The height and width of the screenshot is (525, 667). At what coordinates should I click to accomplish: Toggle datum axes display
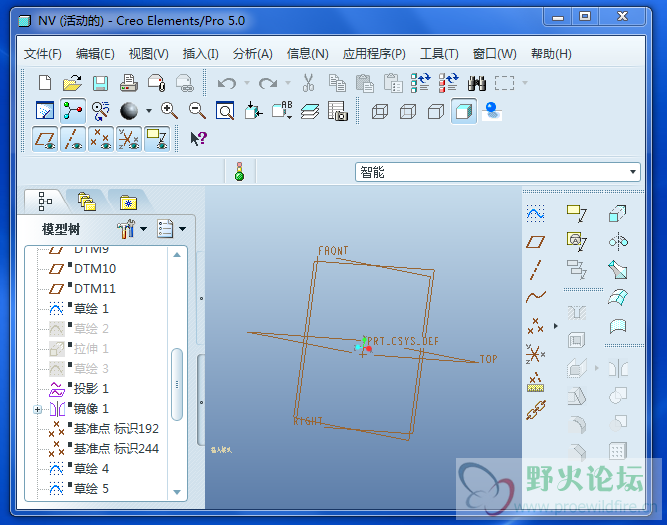(73, 139)
